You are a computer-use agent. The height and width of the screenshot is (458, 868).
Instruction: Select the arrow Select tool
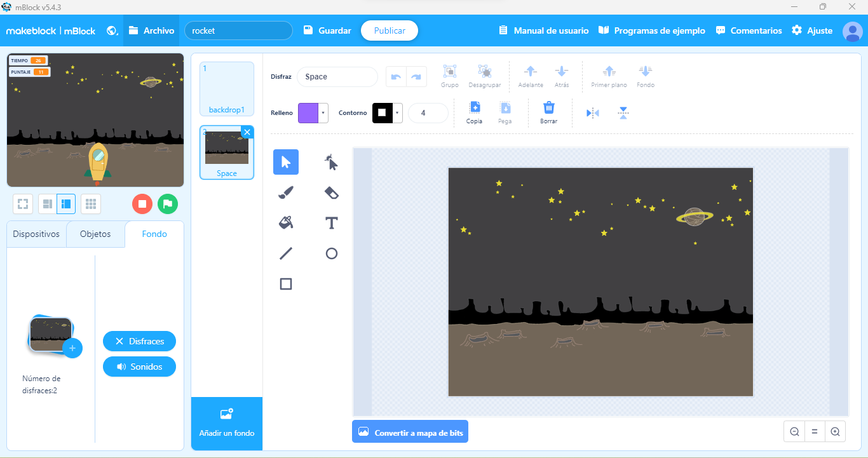(286, 162)
